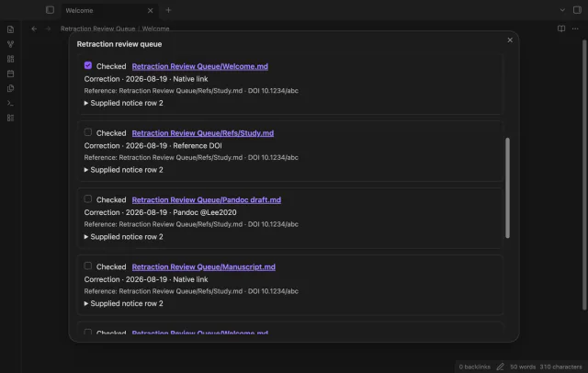The width and height of the screenshot is (588, 373).
Task: Expand Supplied notice row 2 under Pandoc draft
Action: [124, 237]
